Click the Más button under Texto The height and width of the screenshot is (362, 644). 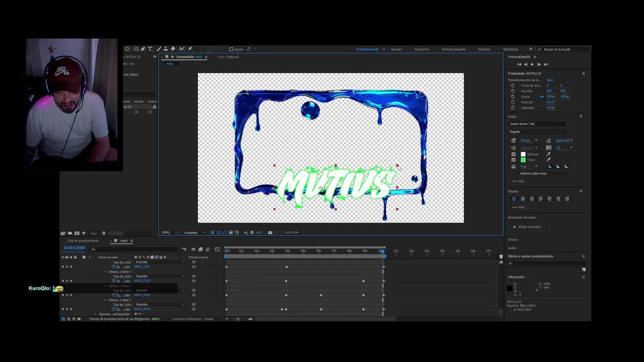tap(518, 181)
